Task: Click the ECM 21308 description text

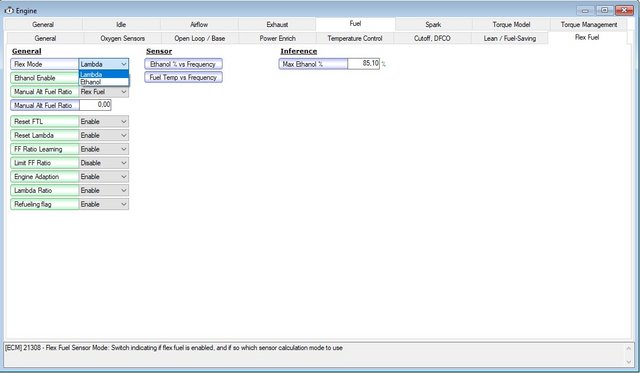Action: coord(174,348)
